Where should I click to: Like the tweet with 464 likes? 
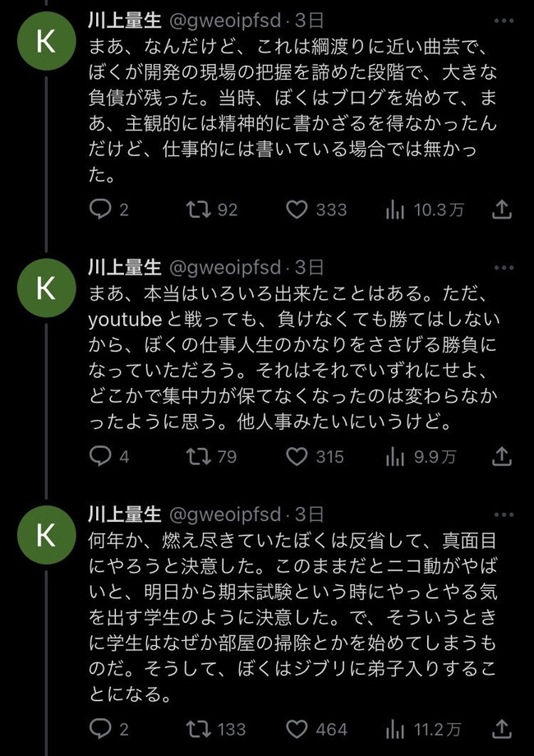(x=316, y=730)
